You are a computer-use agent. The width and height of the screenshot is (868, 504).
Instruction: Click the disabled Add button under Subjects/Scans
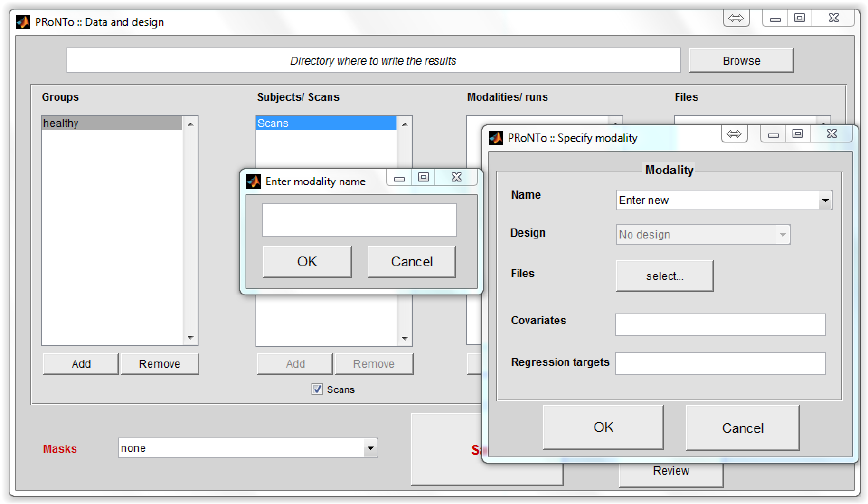[x=295, y=364]
